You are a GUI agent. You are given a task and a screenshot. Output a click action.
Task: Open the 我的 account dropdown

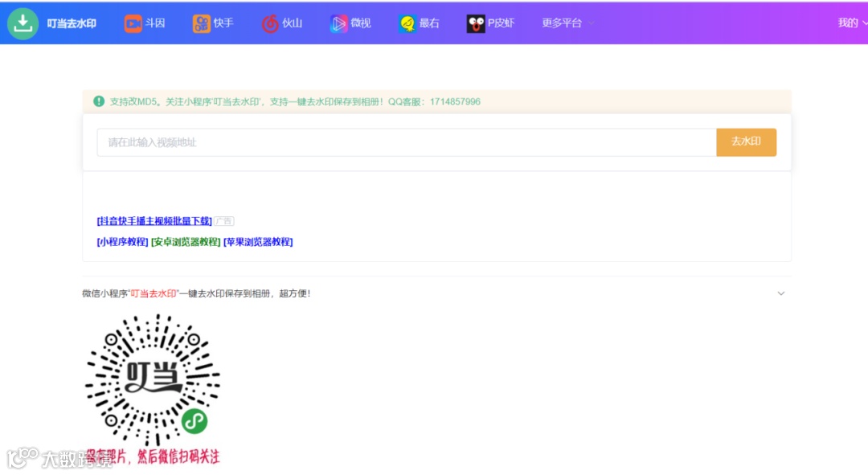coord(853,23)
